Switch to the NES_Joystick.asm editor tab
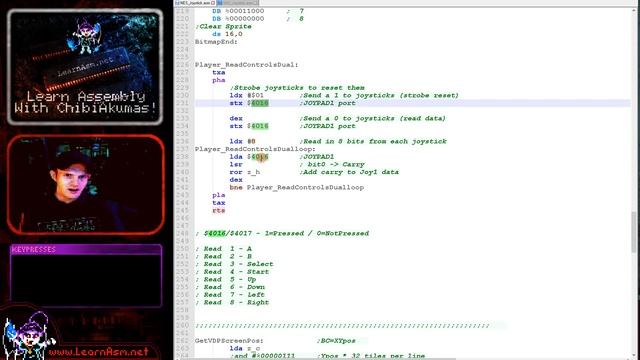This screenshot has width=640, height=360. tap(195, 2)
